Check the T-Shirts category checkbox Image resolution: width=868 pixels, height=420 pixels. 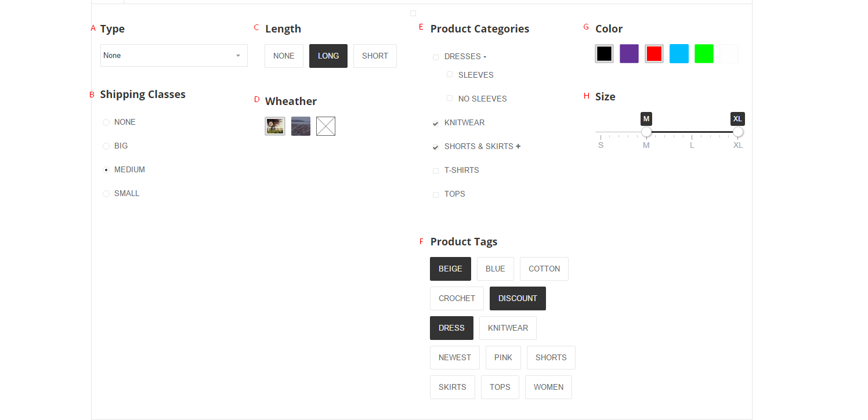[x=436, y=171]
